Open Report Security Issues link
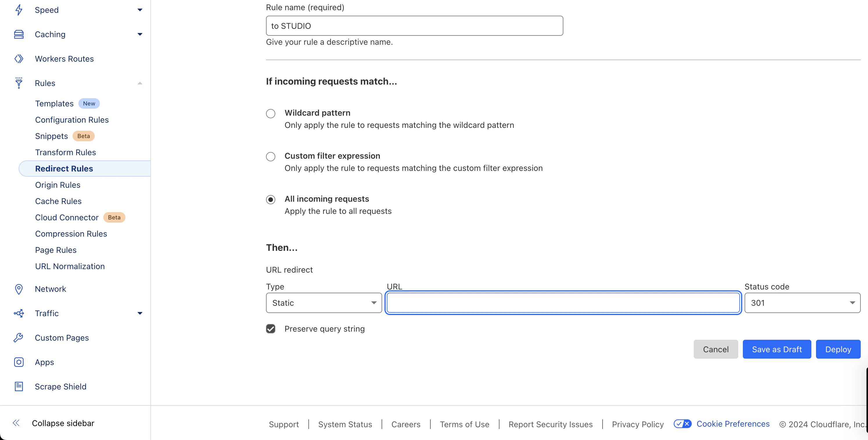868x440 pixels. [x=551, y=424]
